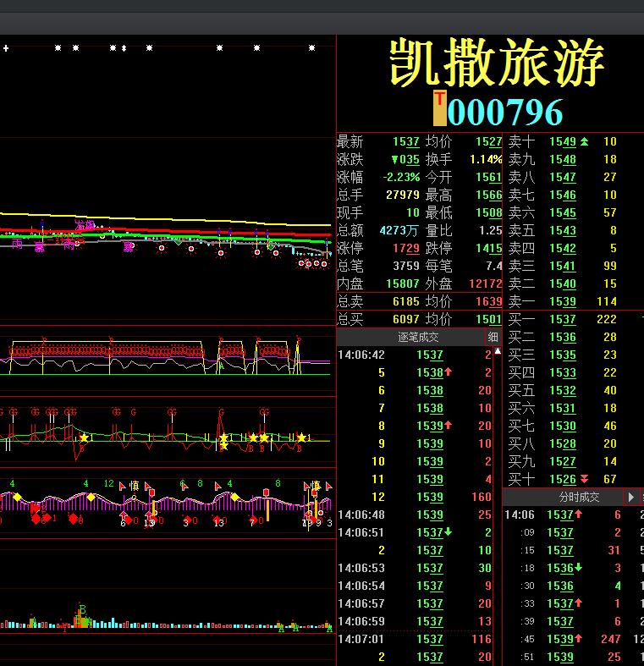Click the 最低 value 1508

488,212
